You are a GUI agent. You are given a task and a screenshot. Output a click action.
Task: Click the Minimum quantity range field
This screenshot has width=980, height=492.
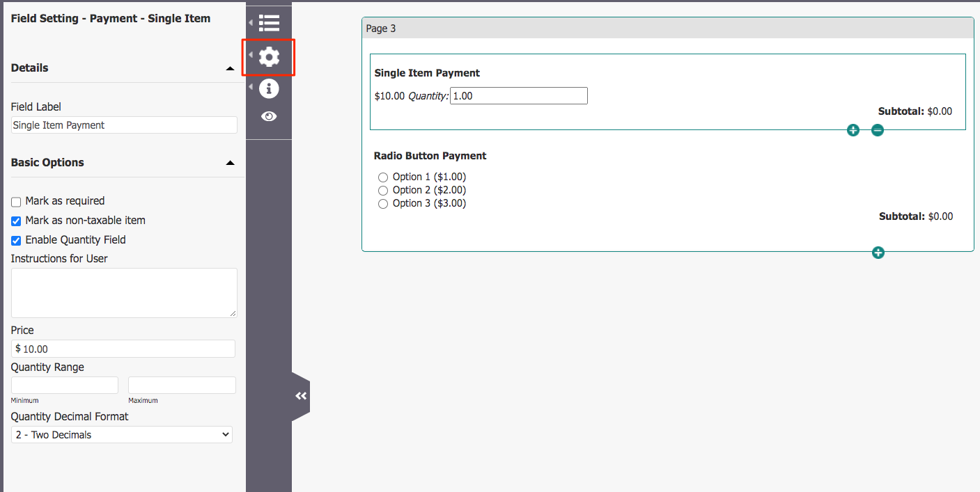65,386
